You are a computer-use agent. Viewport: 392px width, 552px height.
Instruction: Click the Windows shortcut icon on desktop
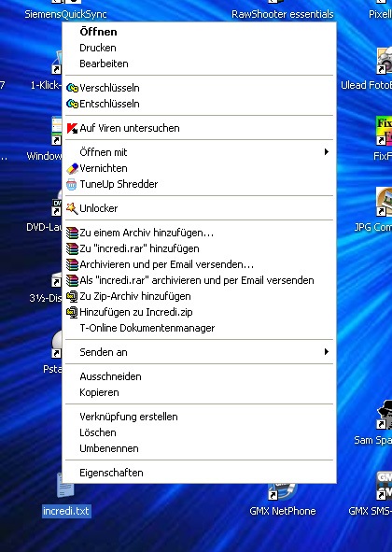point(57,131)
